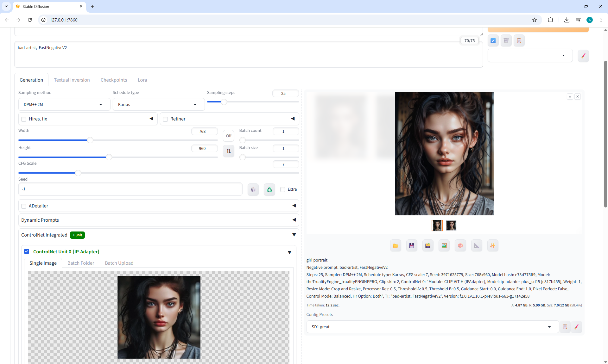Open the Batch Folder tab
Image resolution: width=608 pixels, height=364 pixels.
[81, 263]
